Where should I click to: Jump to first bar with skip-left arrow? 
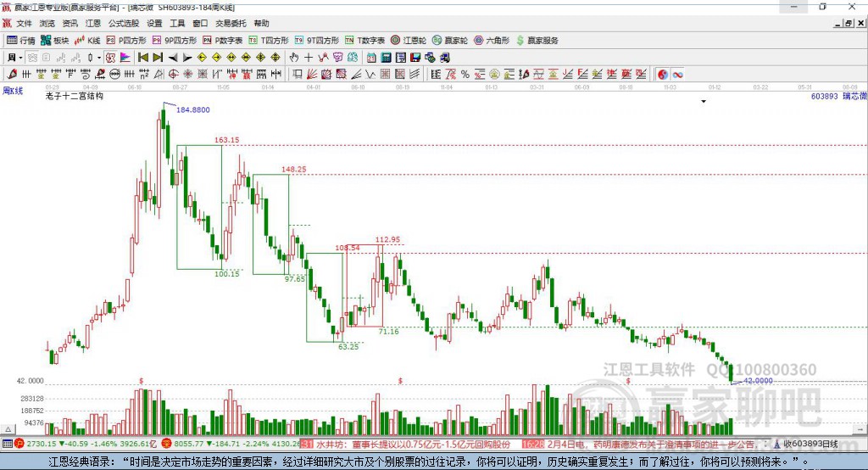click(x=142, y=58)
